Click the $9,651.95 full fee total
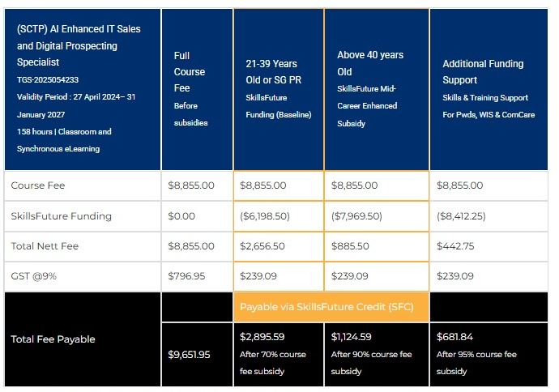559x392 pixels. click(x=189, y=354)
